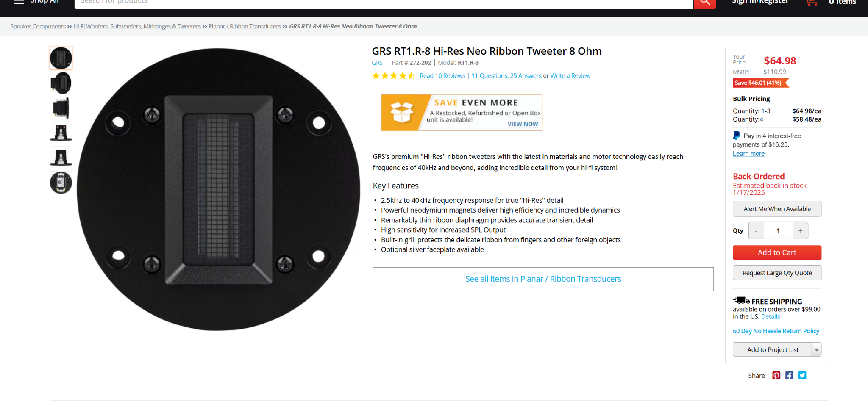868x407 pixels.
Task: Click Alert Me When Available
Action: pyautogui.click(x=777, y=209)
